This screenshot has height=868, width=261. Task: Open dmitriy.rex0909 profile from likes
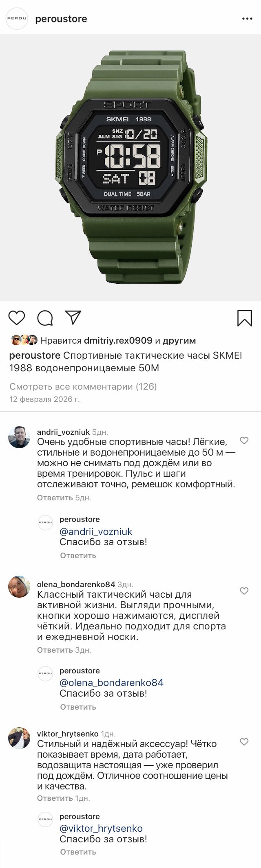[x=118, y=340]
